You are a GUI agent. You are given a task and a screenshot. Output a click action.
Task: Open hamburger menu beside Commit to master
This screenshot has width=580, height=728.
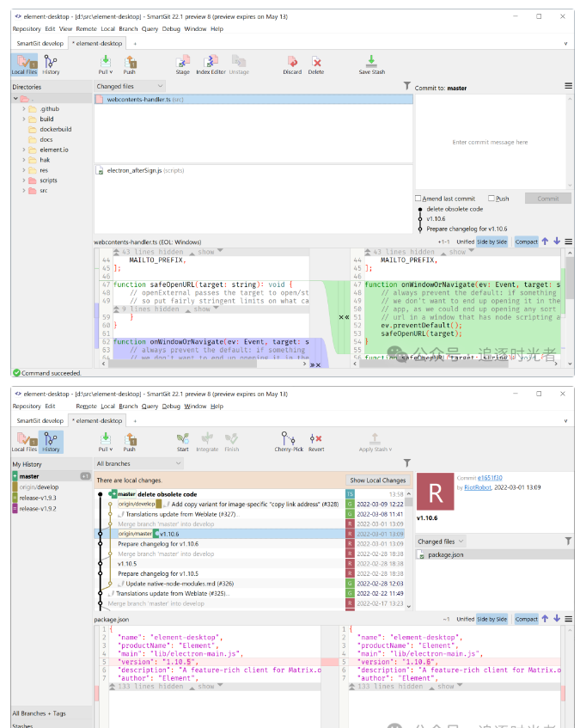click(x=569, y=86)
